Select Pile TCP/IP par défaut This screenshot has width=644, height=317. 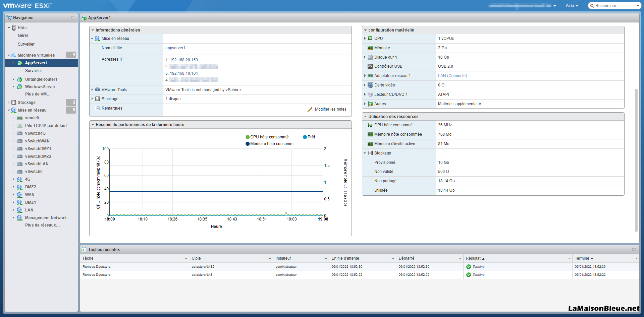tap(46, 126)
